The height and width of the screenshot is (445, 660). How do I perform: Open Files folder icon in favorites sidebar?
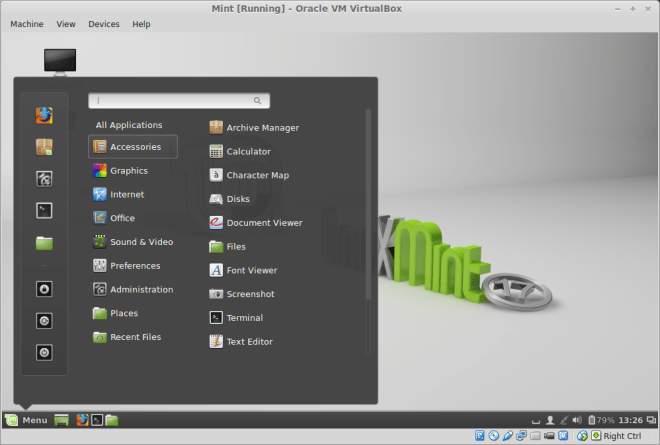44,243
